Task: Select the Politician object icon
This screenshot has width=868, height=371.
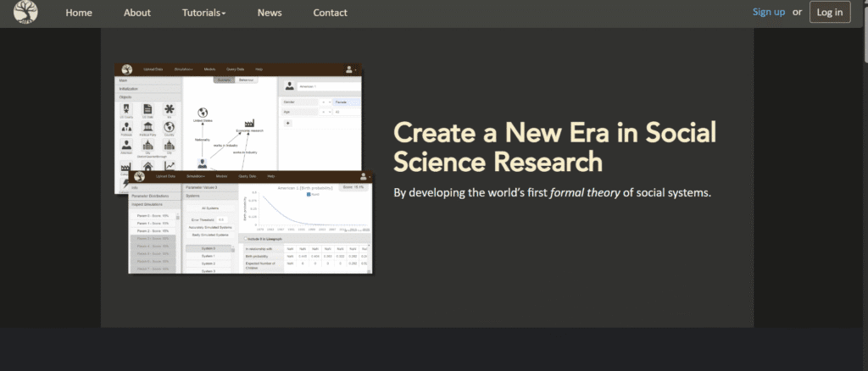Action: (x=126, y=126)
